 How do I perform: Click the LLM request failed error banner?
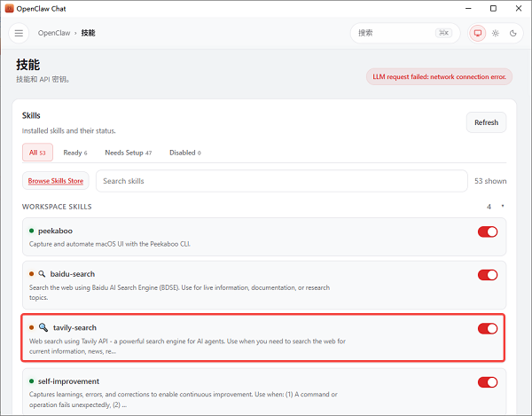coord(439,76)
